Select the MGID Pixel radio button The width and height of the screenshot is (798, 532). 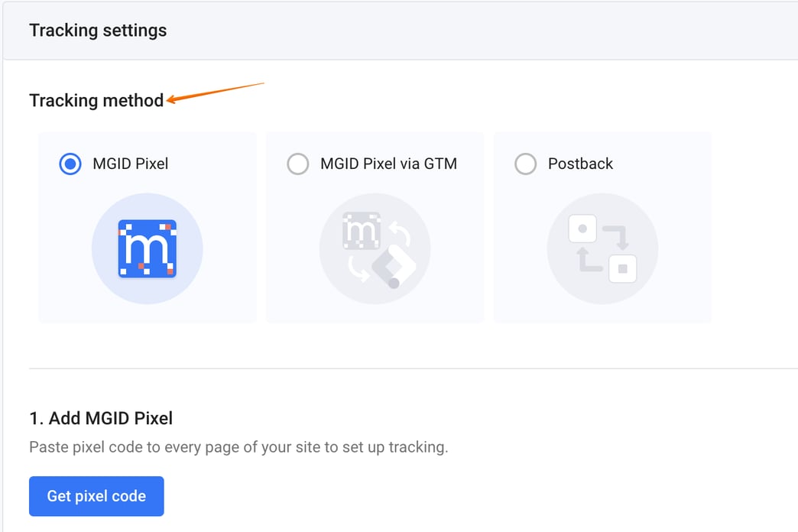(69, 164)
